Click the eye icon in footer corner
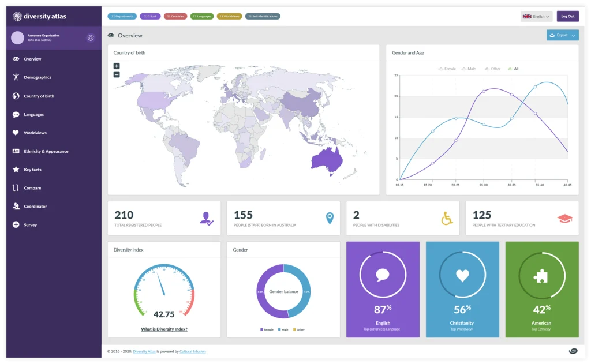The image size is (591, 364). (x=573, y=351)
